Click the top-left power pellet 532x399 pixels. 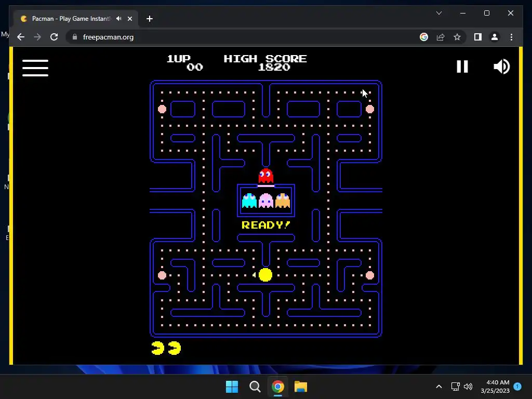click(x=162, y=109)
